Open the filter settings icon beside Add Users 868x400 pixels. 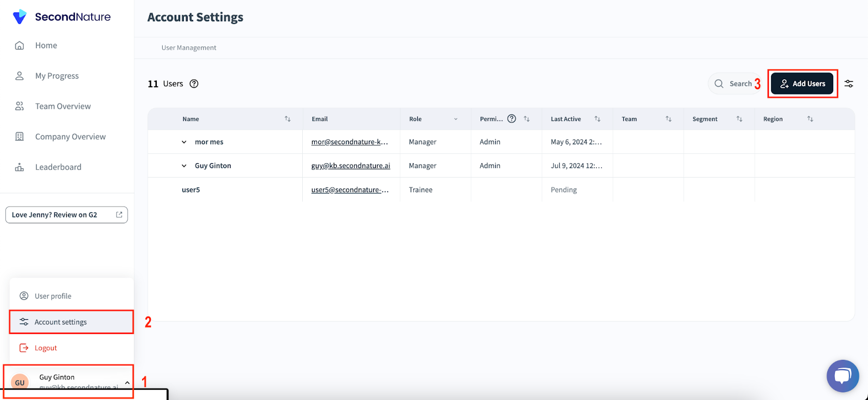[848, 83]
